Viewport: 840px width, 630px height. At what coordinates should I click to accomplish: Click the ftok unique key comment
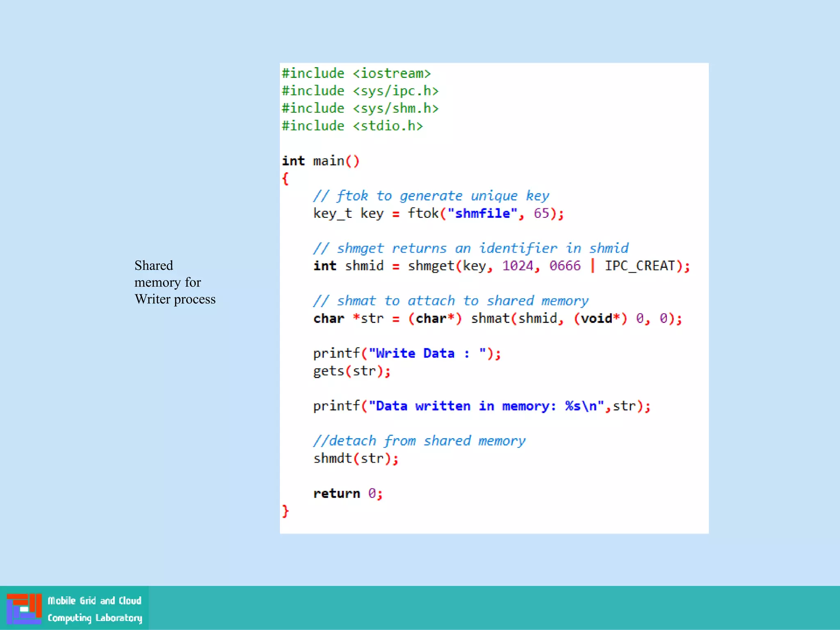431,196
